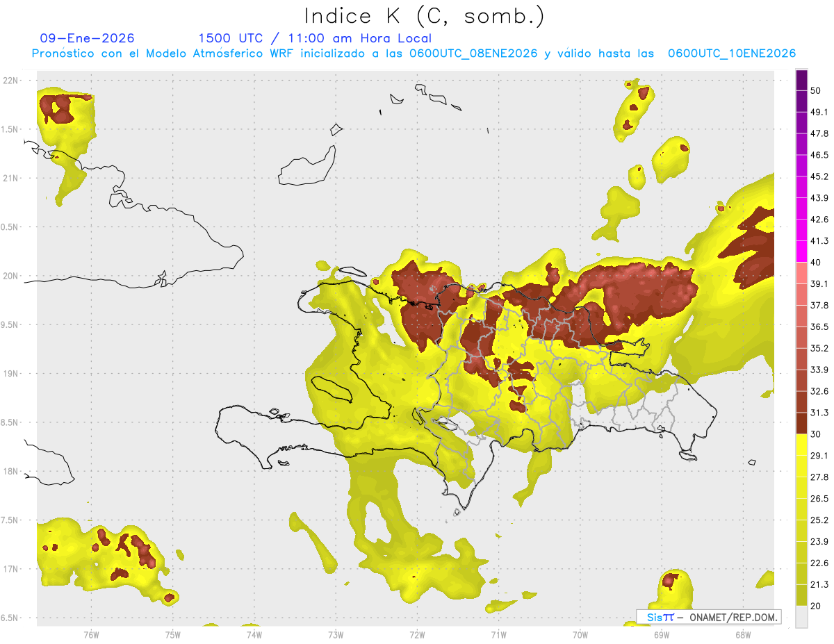Pick the dark purple swatch above 50
The width and height of the screenshot is (834, 644).
tap(801, 80)
